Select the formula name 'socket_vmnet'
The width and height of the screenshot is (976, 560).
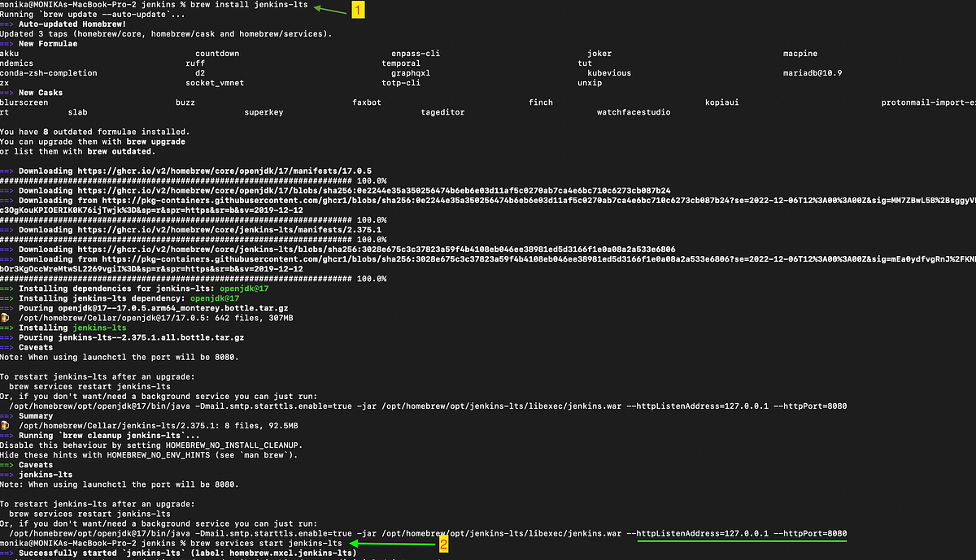point(215,83)
